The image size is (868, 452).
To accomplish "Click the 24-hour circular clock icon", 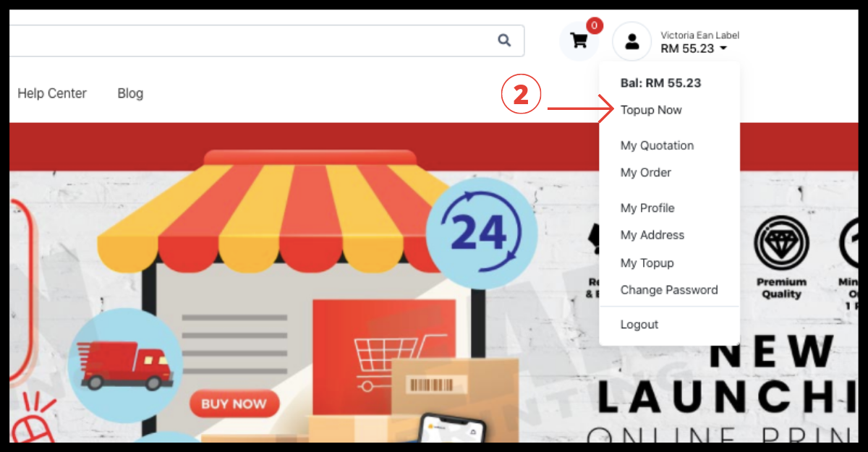I will click(481, 231).
